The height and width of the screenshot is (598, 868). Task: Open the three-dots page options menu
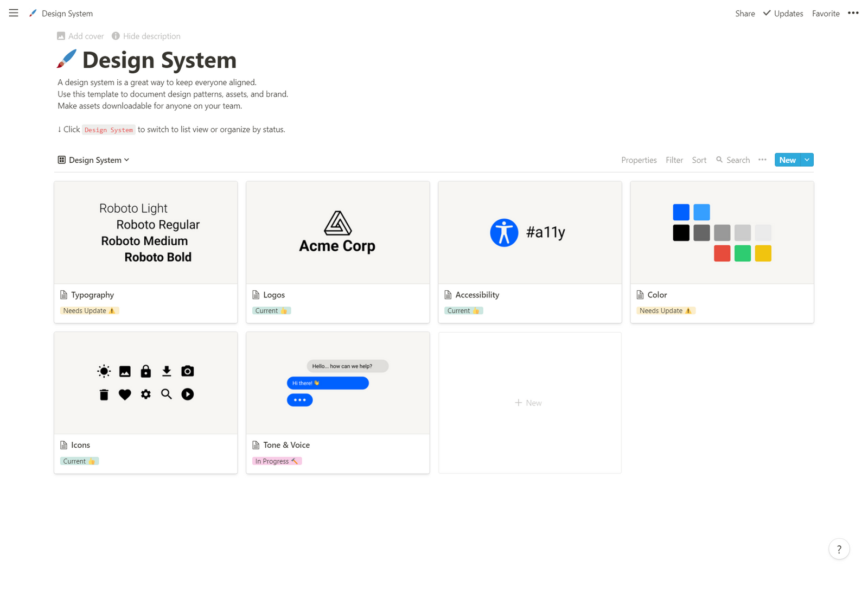click(853, 13)
